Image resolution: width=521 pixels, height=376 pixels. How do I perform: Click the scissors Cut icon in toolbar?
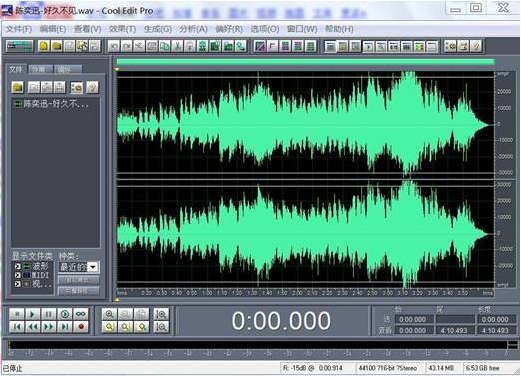tap(178, 46)
